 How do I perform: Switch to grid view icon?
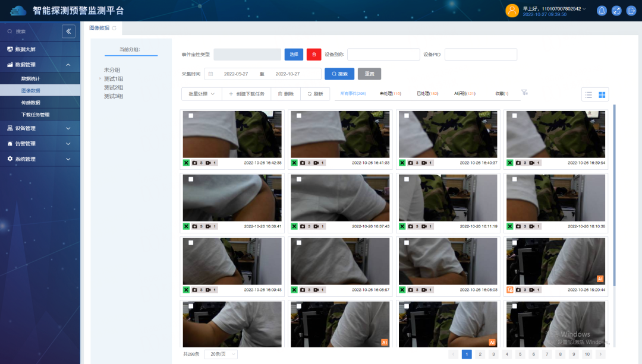pyautogui.click(x=602, y=94)
